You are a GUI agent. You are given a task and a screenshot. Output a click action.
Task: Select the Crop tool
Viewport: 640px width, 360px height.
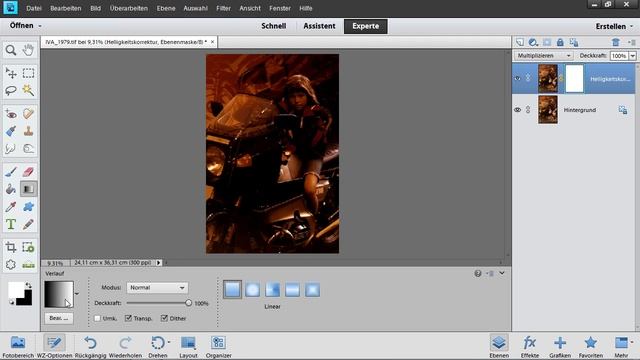[x=11, y=247]
